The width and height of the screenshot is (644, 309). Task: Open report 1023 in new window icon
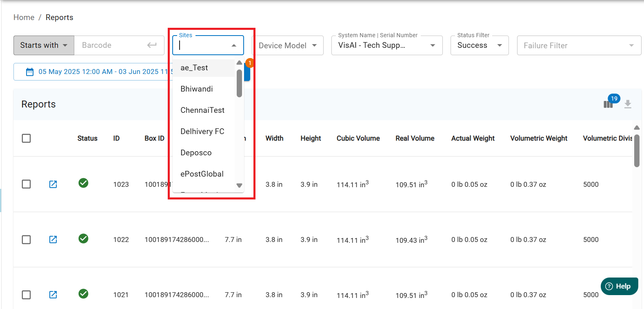[53, 184]
